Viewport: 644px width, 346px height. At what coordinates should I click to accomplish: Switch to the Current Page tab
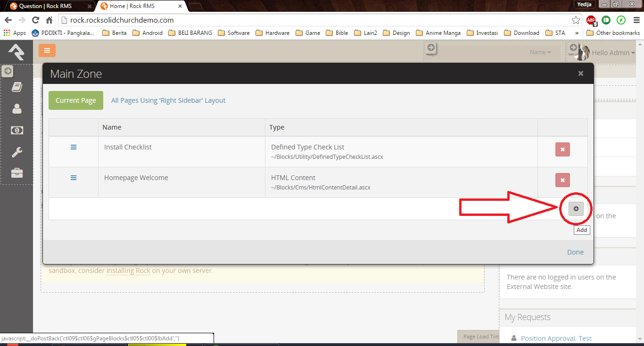(76, 100)
